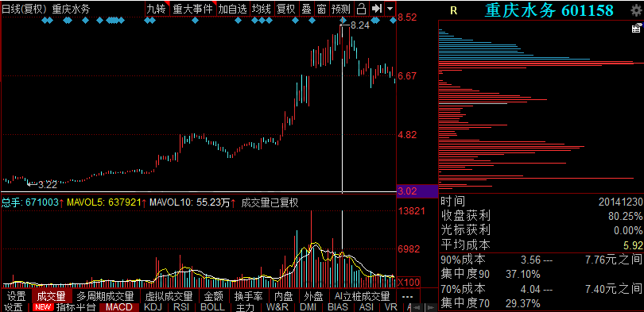Switch to 多周期成交量 tab
The height and width of the screenshot is (312, 644).
pos(105,296)
